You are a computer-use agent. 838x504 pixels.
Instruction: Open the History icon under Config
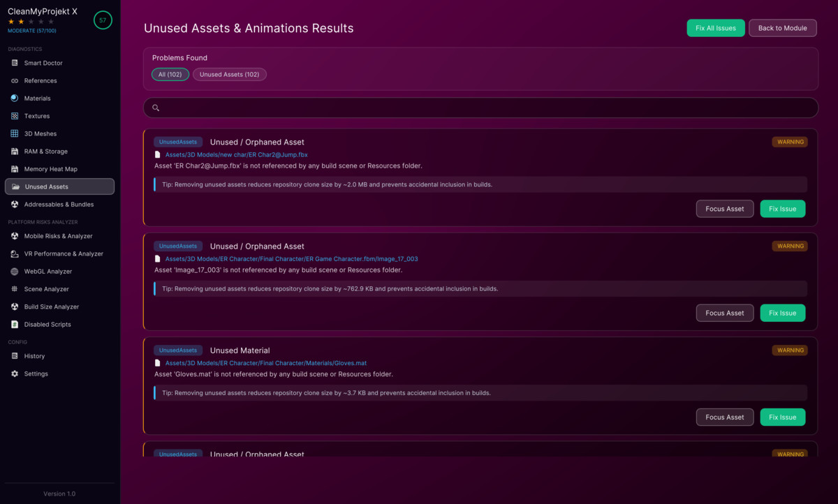pos(15,356)
